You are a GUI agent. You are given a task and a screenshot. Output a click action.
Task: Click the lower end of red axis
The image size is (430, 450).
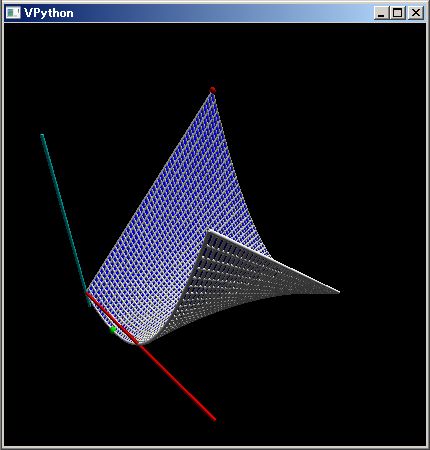tap(214, 419)
